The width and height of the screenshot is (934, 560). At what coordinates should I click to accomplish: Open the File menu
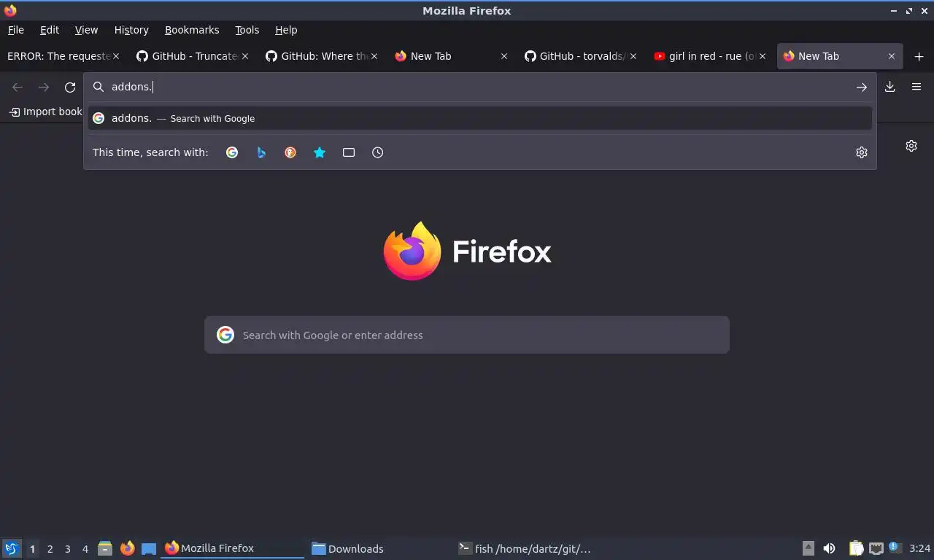16,30
